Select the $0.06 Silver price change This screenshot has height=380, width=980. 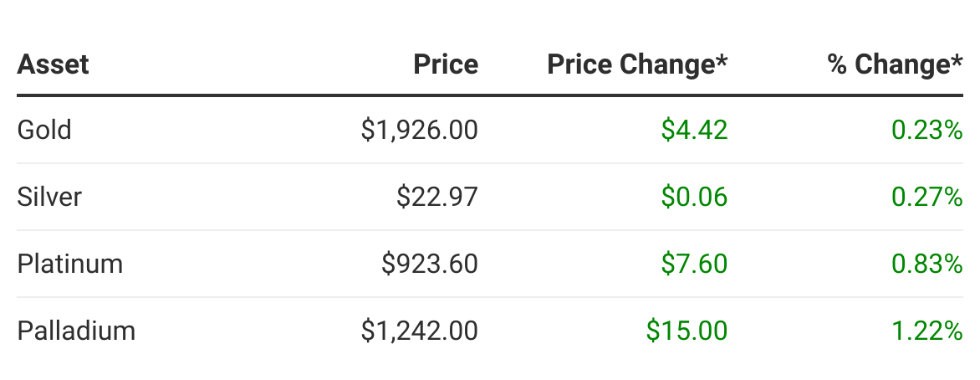[x=694, y=197]
